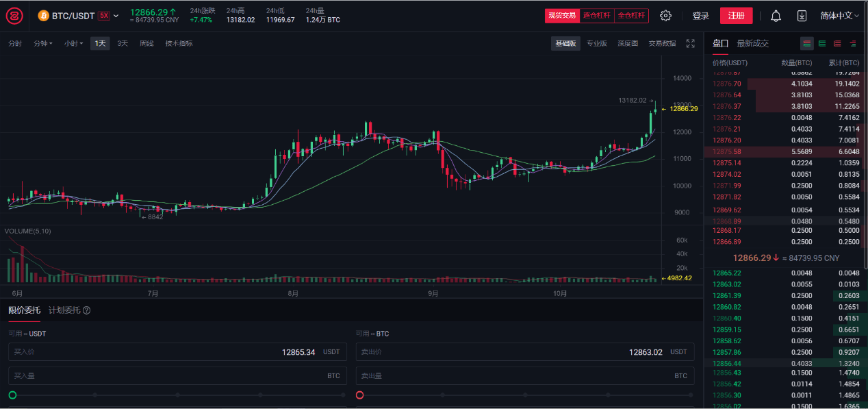Click 登录 login link
This screenshot has height=409, width=868.
pyautogui.click(x=700, y=16)
